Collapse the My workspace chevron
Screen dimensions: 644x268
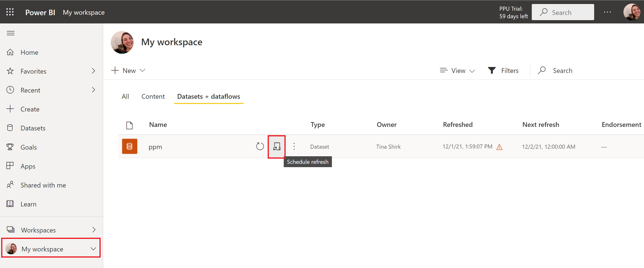click(x=93, y=249)
